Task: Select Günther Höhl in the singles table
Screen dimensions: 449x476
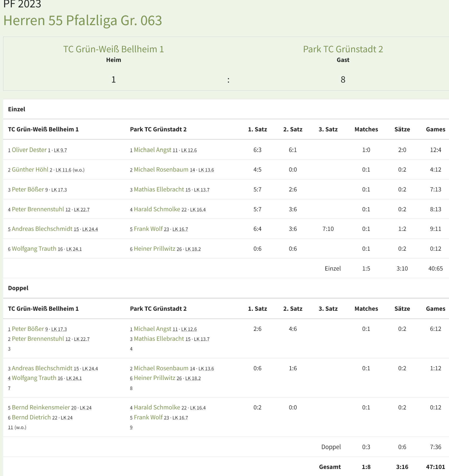Action: pos(30,170)
